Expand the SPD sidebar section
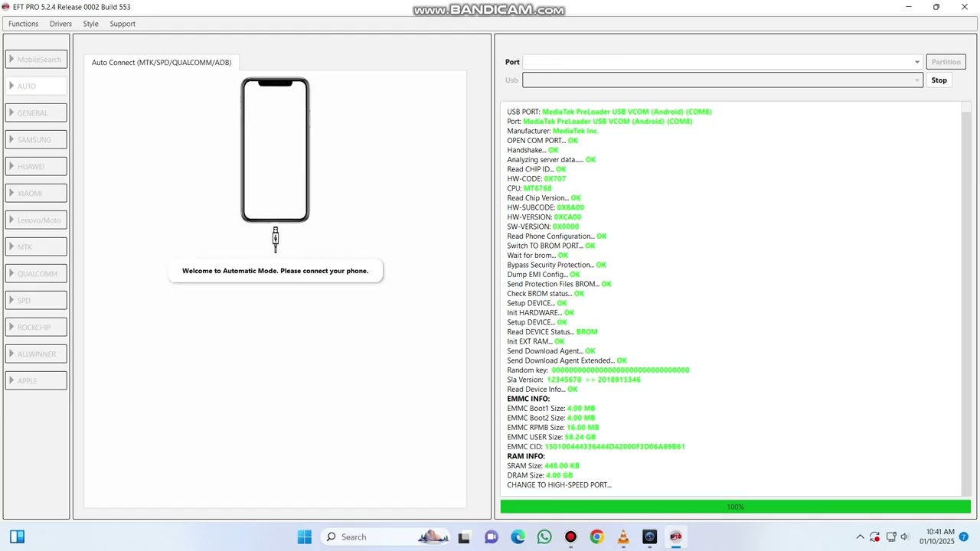 coord(36,300)
